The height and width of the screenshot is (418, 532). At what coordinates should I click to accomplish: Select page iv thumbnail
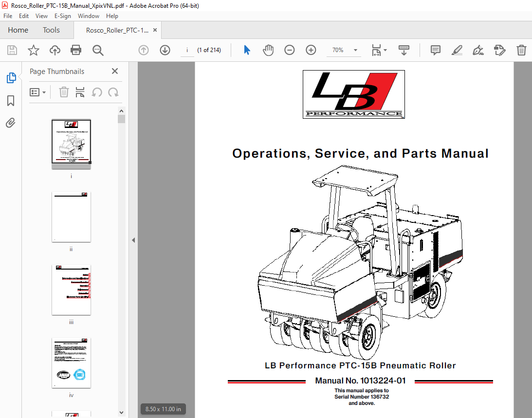coord(71,363)
